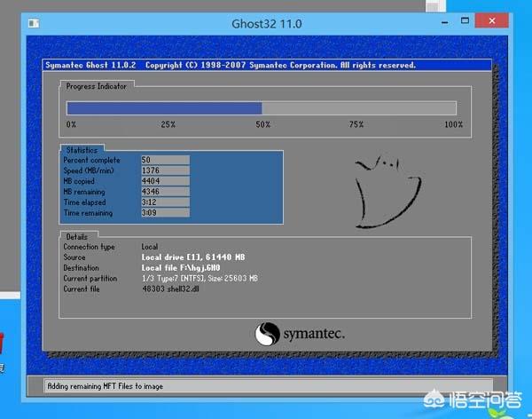The image size is (532, 419).
Task: Click the Details group label
Action: (76, 236)
